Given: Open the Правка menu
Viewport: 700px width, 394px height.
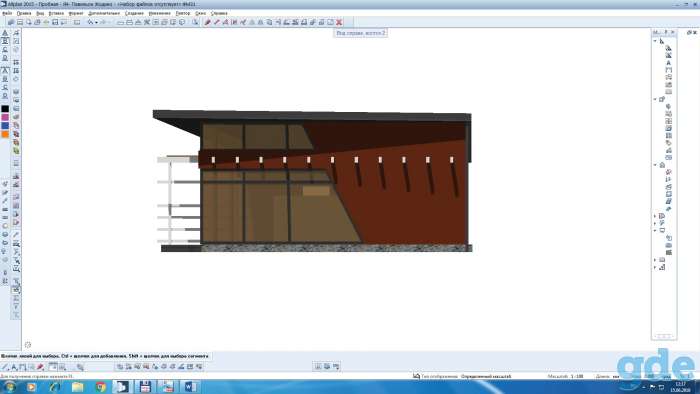Looking at the screenshot, I should click(x=24, y=13).
